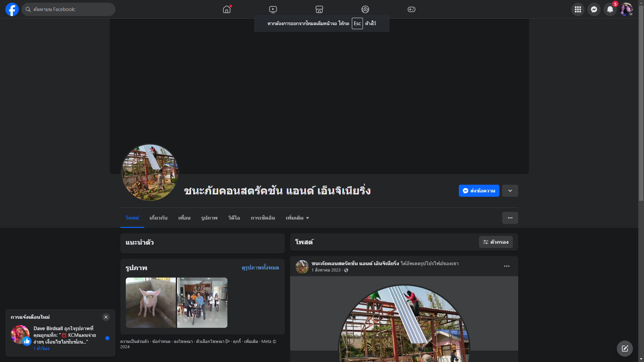Click the page name heading text

[x=277, y=190]
